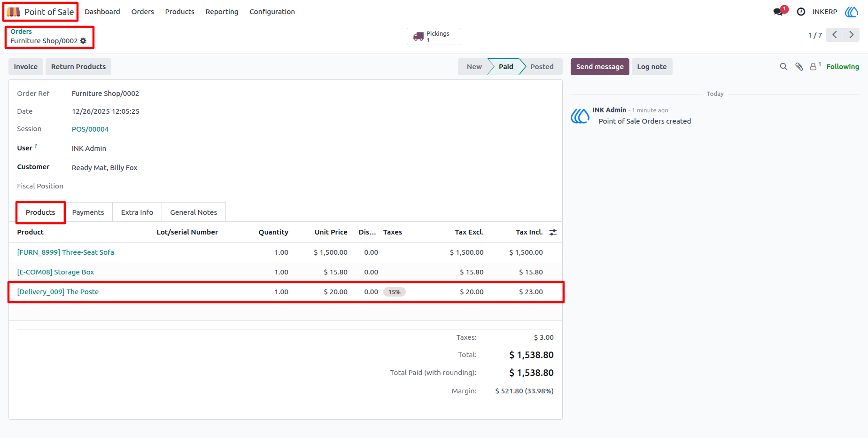
Task: Click the Posted status stage
Action: click(x=542, y=67)
